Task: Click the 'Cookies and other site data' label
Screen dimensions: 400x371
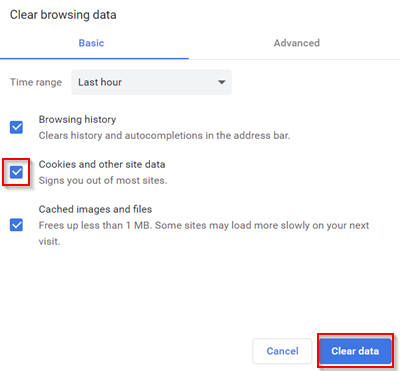Action: (102, 164)
